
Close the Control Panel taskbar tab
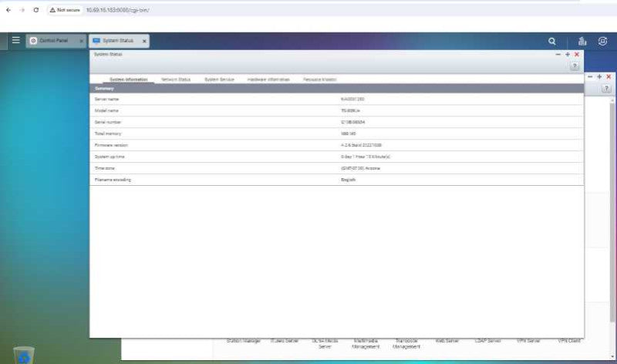pos(81,41)
